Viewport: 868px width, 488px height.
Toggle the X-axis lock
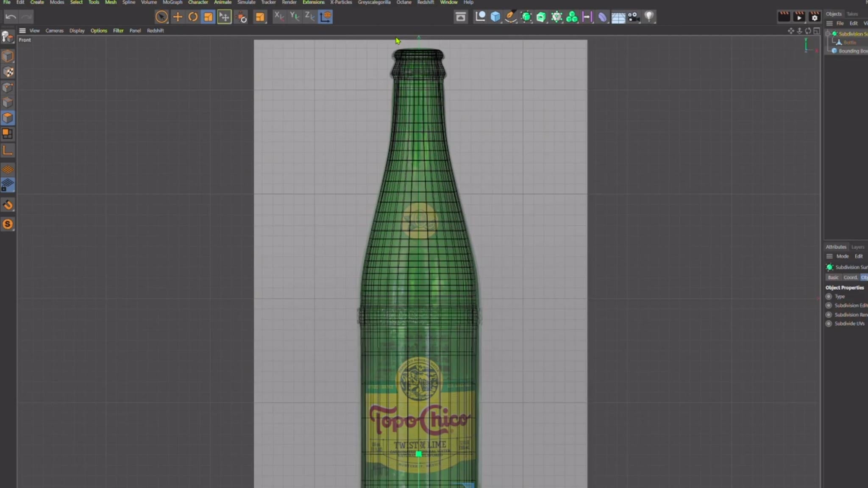click(x=278, y=17)
